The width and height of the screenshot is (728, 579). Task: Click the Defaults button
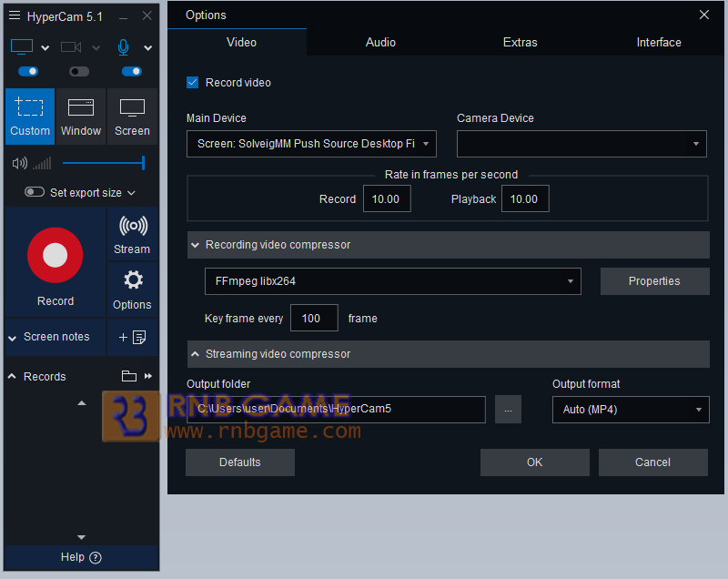tap(240, 462)
